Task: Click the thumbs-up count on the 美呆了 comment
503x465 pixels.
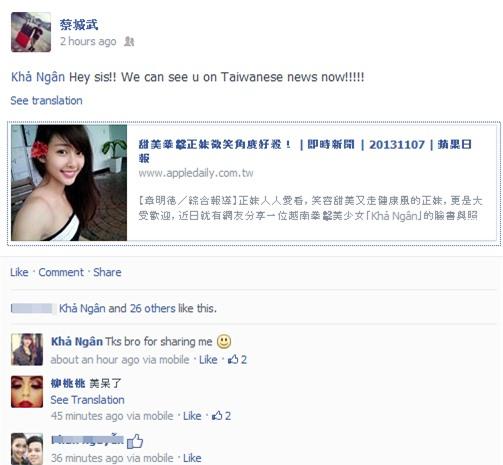Action: [x=221, y=416]
